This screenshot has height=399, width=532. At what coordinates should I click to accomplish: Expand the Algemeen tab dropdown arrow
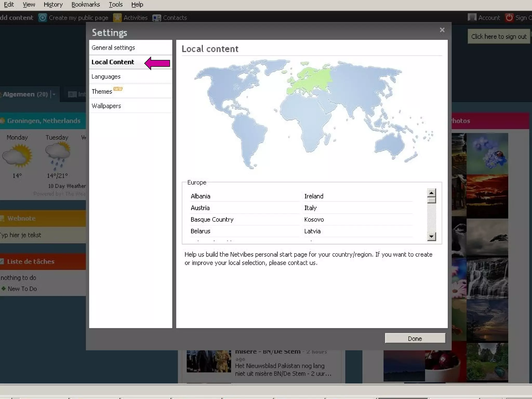coord(54,94)
